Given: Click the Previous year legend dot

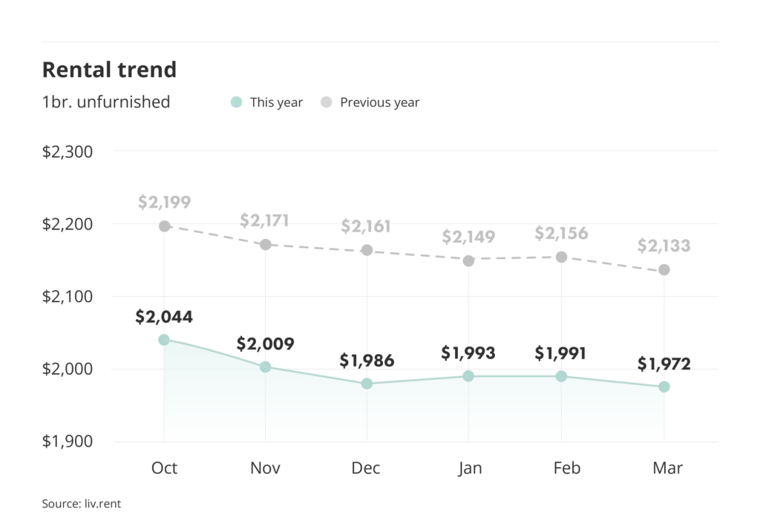Looking at the screenshot, I should [x=326, y=102].
